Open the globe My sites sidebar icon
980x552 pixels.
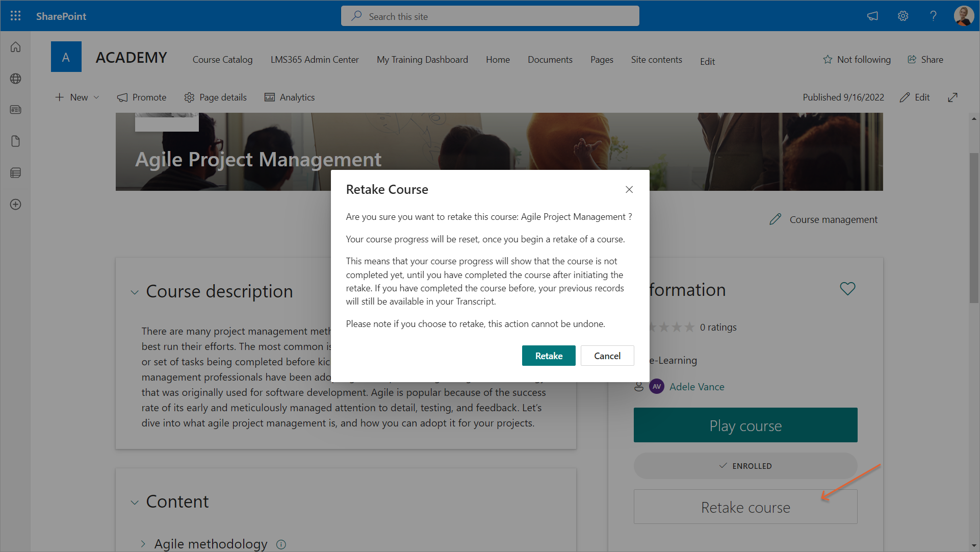15,79
